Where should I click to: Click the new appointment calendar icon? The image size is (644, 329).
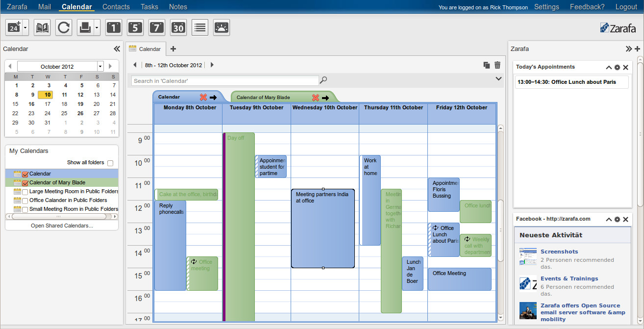point(14,27)
